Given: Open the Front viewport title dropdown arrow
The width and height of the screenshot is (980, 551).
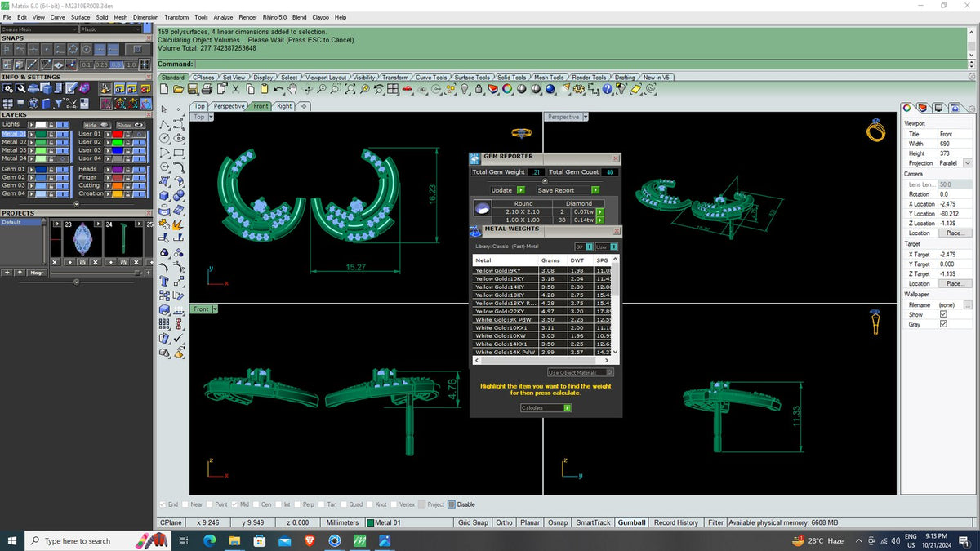Looking at the screenshot, I should (x=216, y=309).
